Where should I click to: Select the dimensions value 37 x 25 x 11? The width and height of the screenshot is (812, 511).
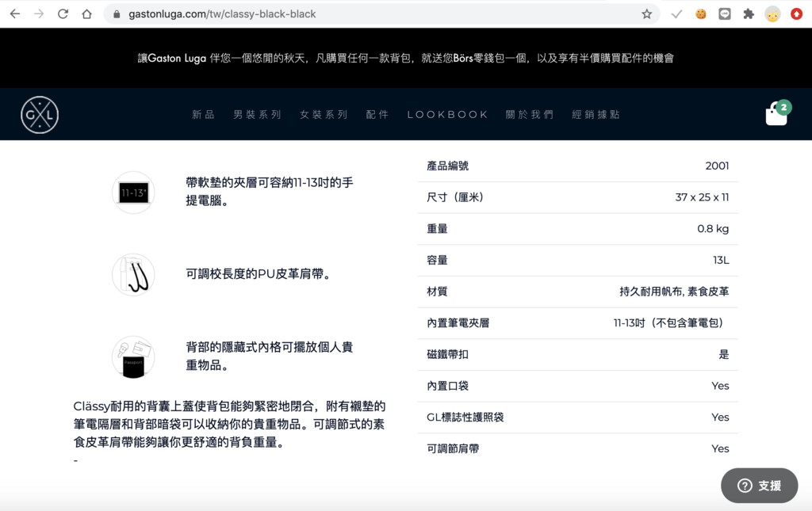click(x=702, y=197)
